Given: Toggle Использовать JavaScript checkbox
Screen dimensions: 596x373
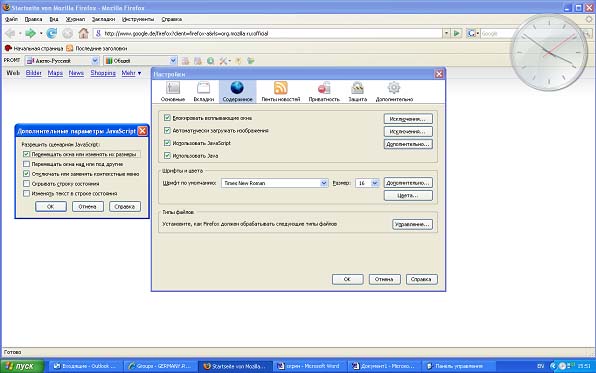Looking at the screenshot, I should click(x=167, y=143).
